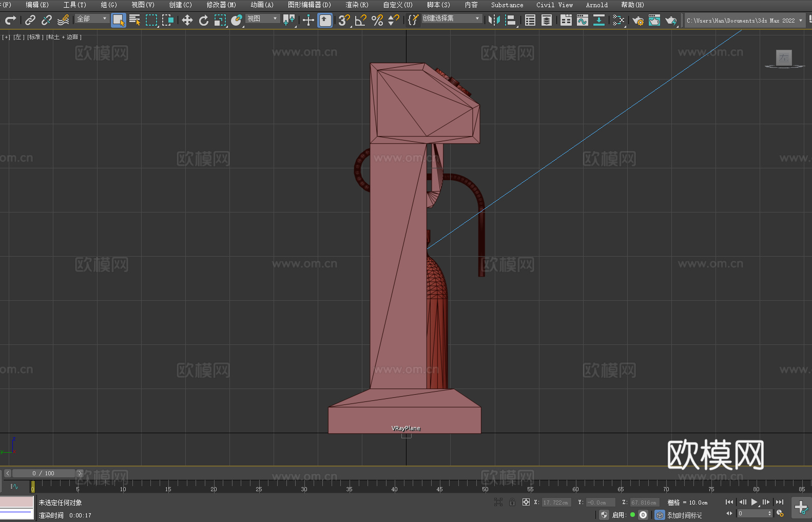
Task: Click the Play Animation button
Action: coord(754,502)
